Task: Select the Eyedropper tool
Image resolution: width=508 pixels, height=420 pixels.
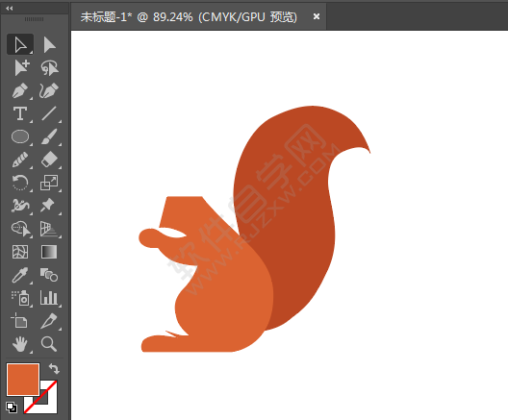Action: click(20, 275)
